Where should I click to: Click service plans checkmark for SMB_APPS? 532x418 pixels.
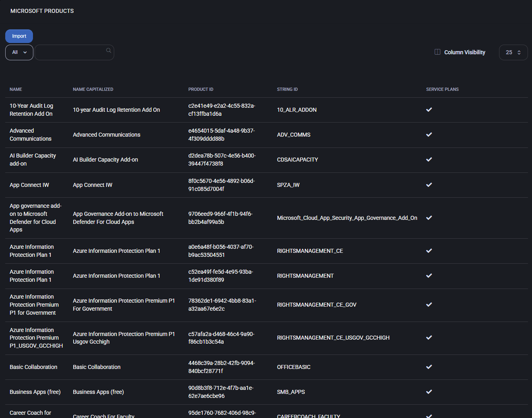pos(429,392)
